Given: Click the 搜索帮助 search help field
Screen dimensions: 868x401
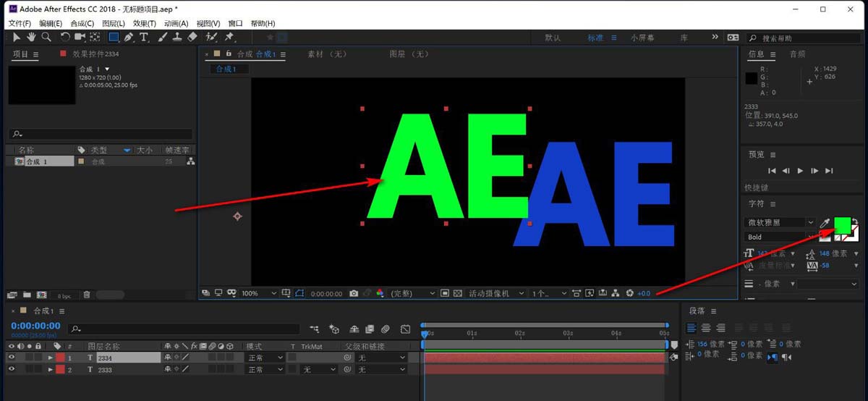Looking at the screenshot, I should [804, 38].
